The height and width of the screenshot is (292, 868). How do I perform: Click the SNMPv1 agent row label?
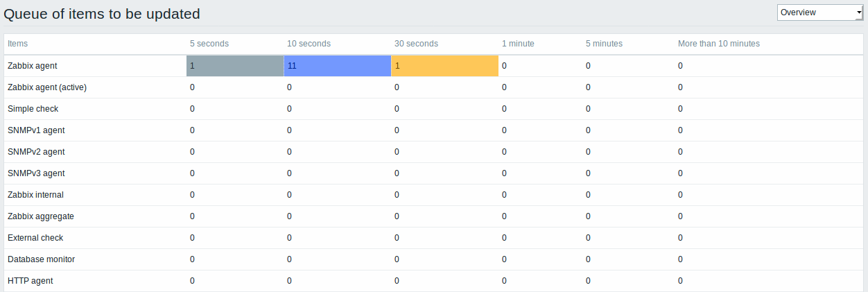coord(36,130)
